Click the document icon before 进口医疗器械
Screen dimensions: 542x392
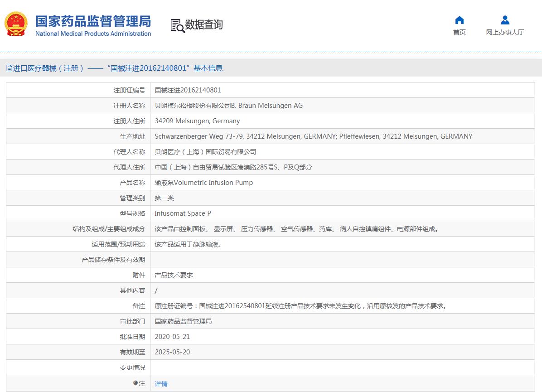10,68
